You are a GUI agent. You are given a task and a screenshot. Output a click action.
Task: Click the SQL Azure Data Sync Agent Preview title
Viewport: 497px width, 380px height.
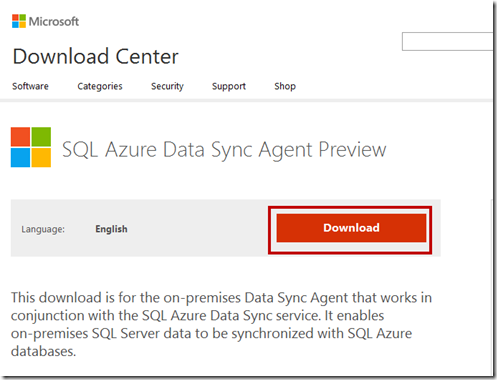click(224, 149)
